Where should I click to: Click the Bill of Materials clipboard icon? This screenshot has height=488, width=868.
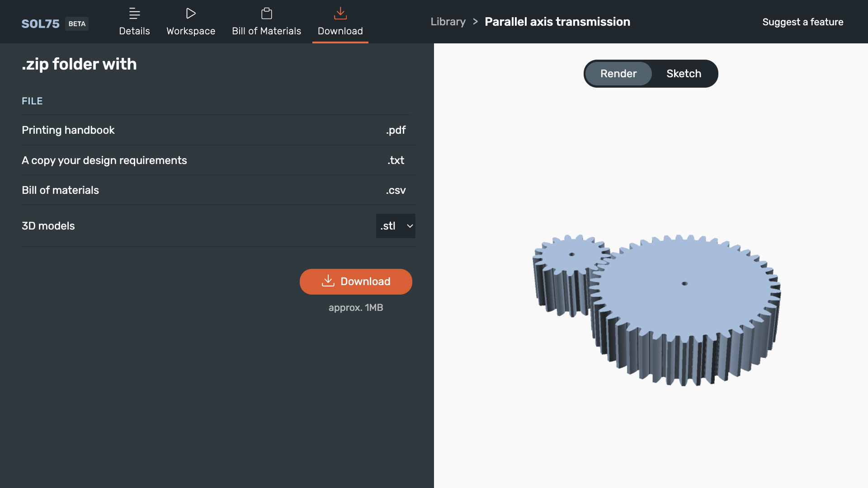pyautogui.click(x=267, y=14)
